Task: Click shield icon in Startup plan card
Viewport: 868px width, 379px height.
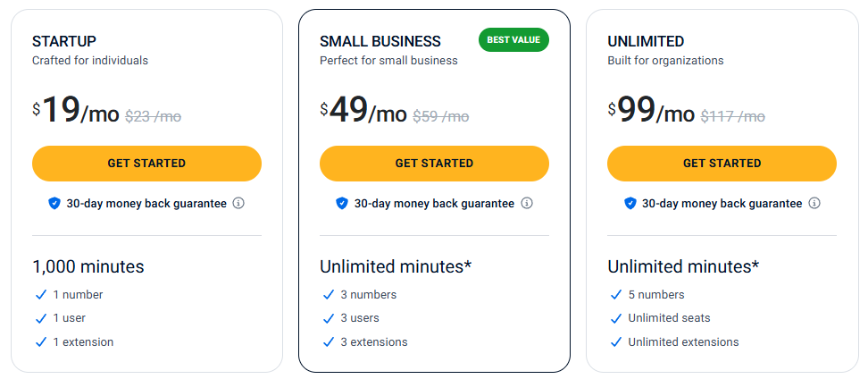Action: tap(54, 203)
